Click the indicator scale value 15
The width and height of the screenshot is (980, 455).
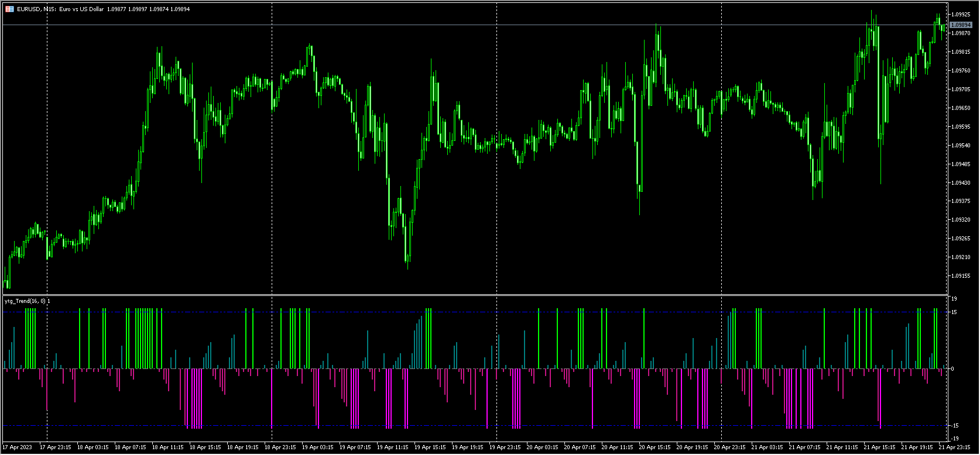954,312
